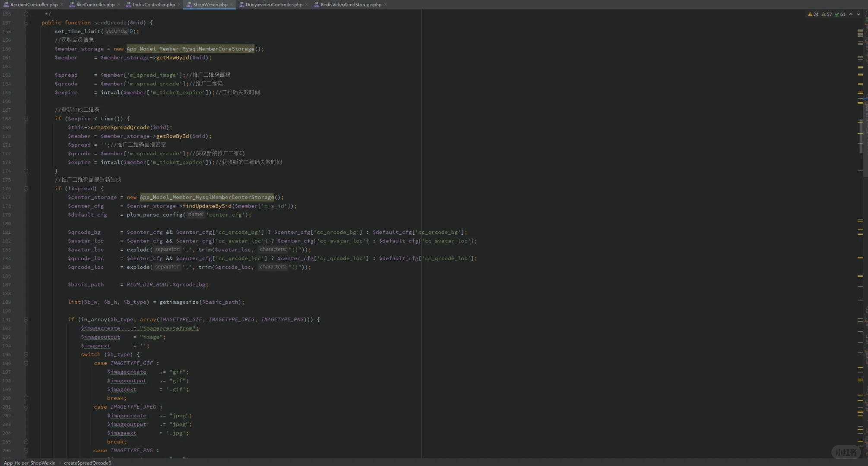The width and height of the screenshot is (868, 466).
Task: Close the RedisVideoSendStorage.php tab
Action: 386,4
